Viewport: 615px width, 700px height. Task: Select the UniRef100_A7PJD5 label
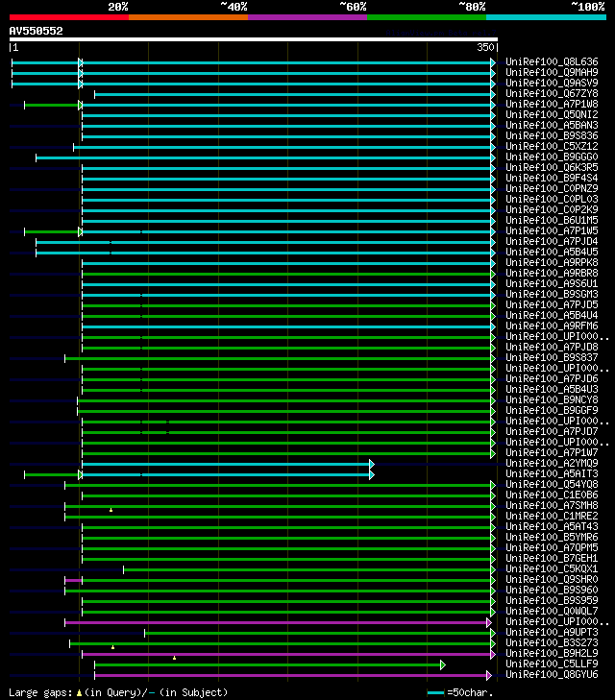pos(552,305)
